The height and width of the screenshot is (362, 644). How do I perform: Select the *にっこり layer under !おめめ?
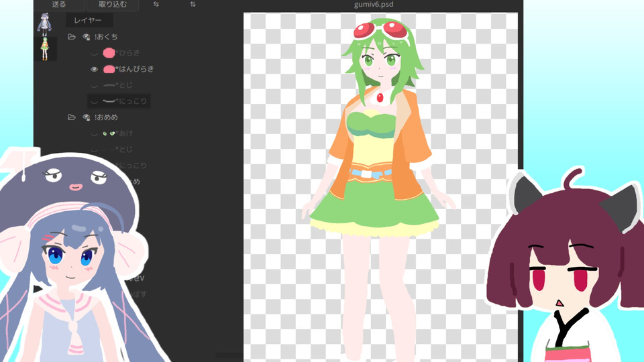[x=131, y=166]
